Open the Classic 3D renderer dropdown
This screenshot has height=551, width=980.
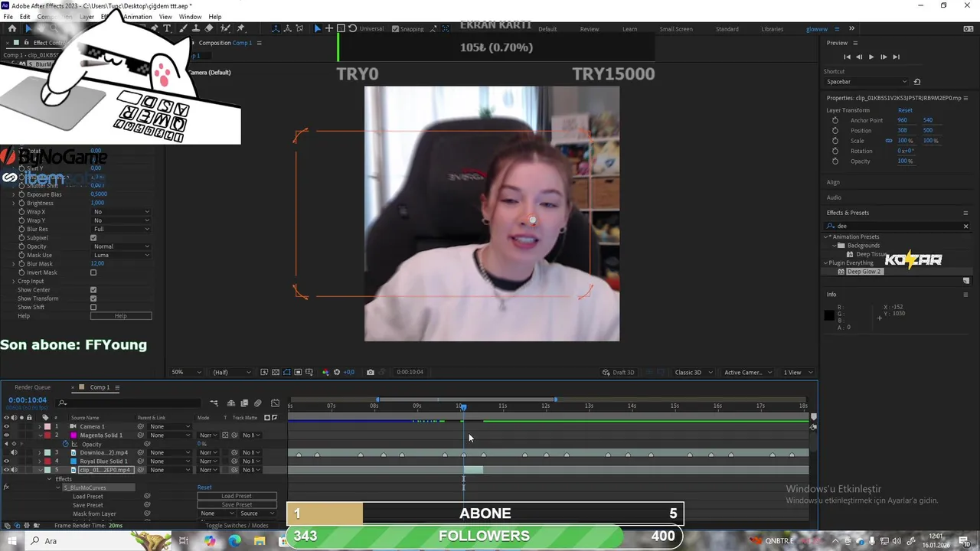click(692, 373)
